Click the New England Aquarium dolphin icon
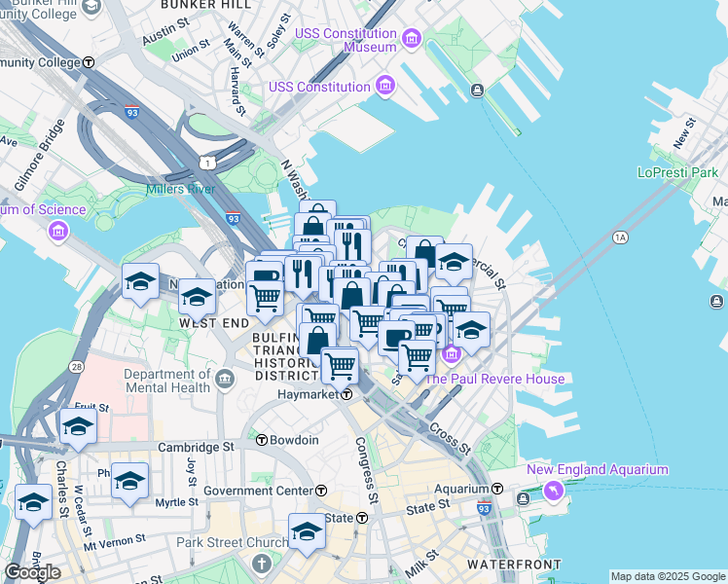The image size is (728, 584). point(554,491)
